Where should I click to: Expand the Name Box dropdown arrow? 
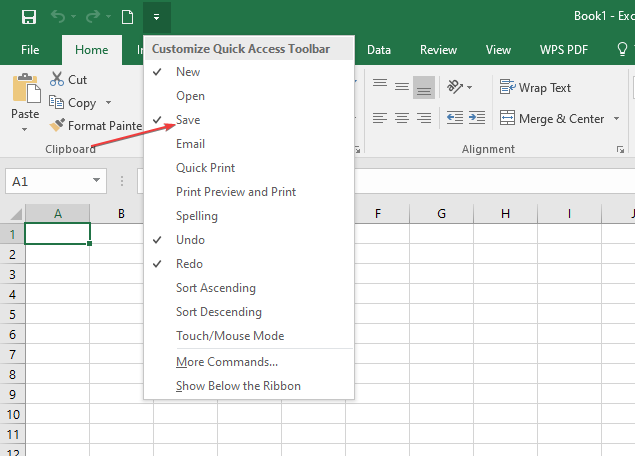[x=97, y=181]
